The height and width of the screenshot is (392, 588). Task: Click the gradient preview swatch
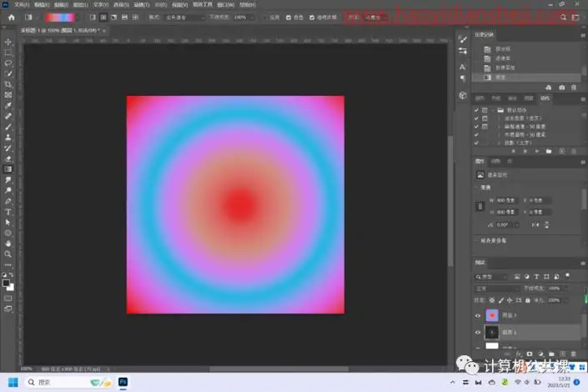(x=59, y=18)
